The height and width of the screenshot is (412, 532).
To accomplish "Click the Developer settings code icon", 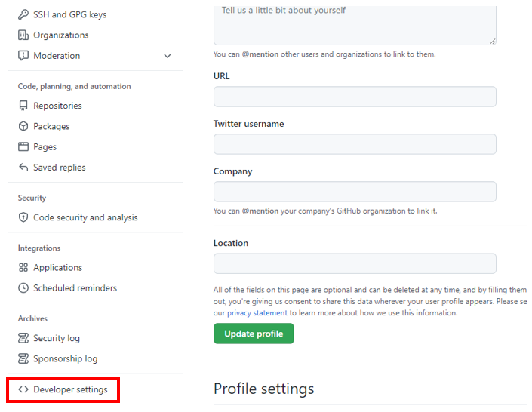I will (x=23, y=390).
